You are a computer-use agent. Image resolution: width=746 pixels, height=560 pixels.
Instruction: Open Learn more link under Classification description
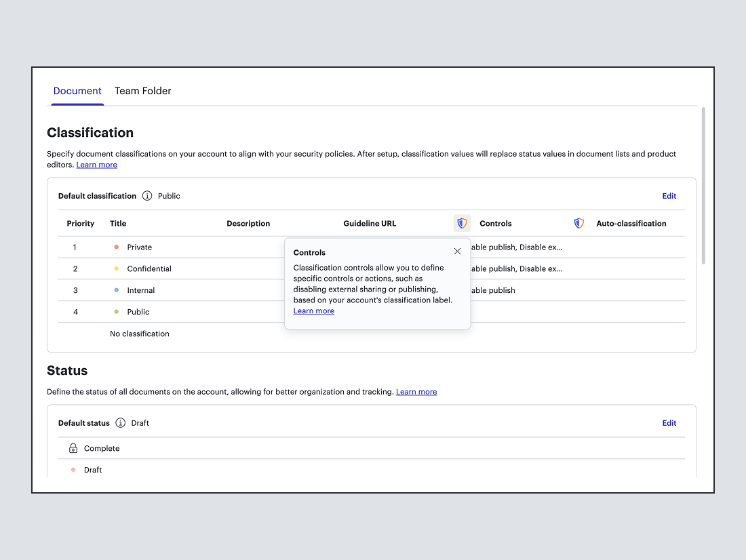coord(96,165)
